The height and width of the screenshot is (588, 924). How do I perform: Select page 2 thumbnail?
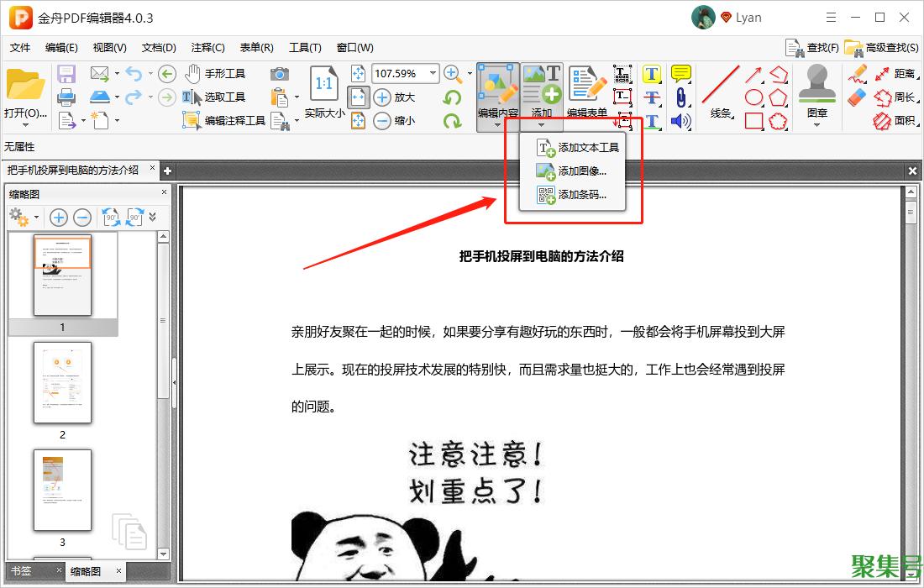tap(62, 382)
